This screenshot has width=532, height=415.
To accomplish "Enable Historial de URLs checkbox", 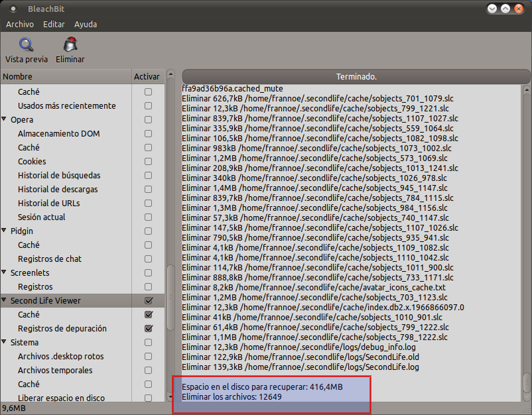I will (148, 203).
